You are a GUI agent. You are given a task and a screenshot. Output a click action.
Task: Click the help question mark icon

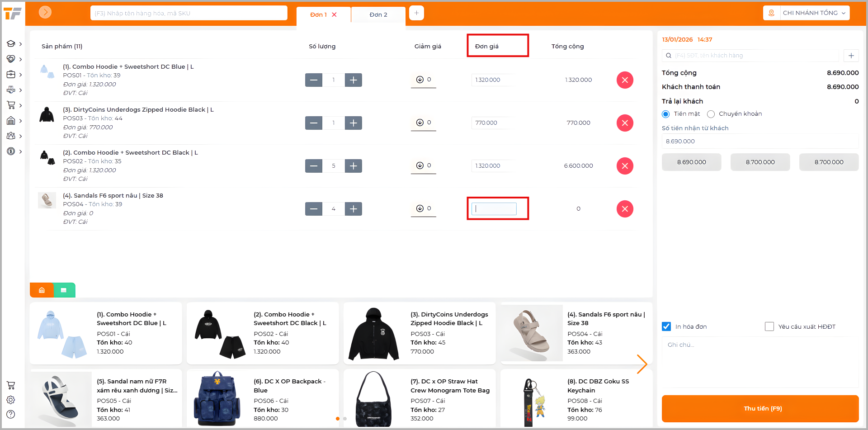coord(11,414)
